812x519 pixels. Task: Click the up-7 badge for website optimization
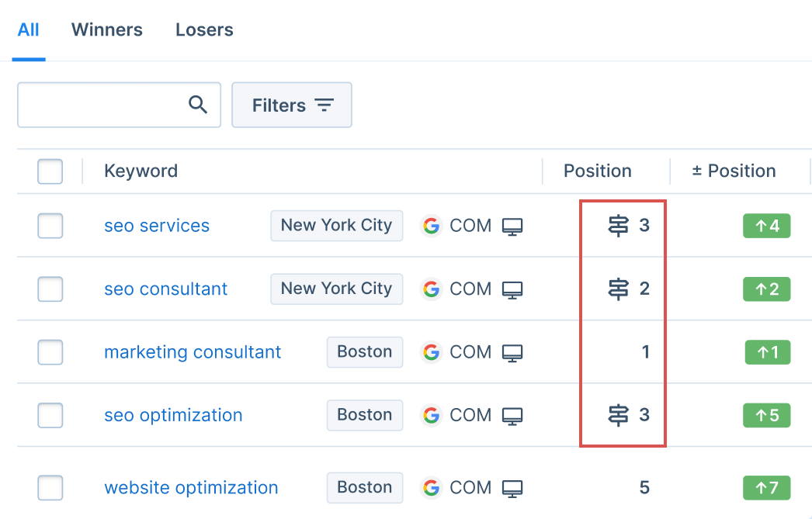point(766,487)
